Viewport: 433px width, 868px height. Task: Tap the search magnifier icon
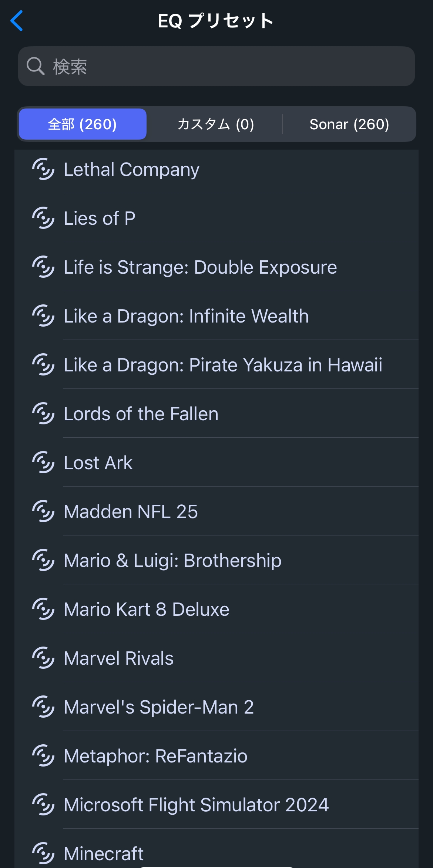point(36,67)
